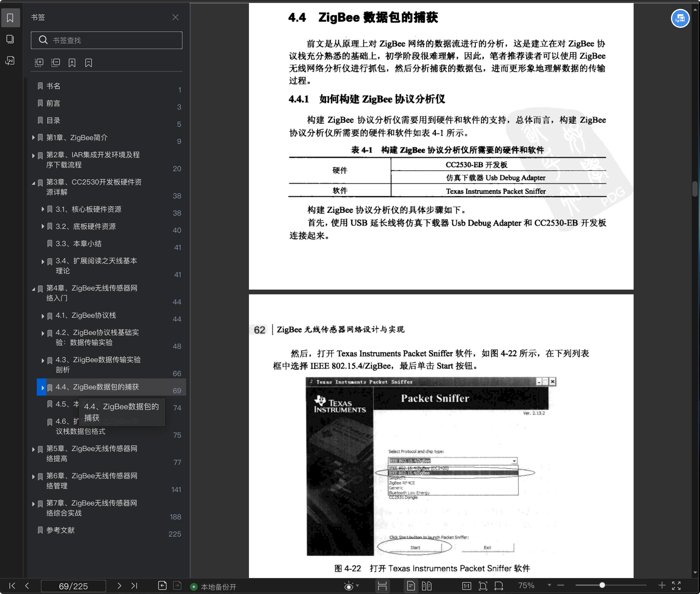Screen dimensions: 700x594
Task: Expand 4.2、ZigBee协议栈基础实验 bookmark
Action: tap(43, 333)
